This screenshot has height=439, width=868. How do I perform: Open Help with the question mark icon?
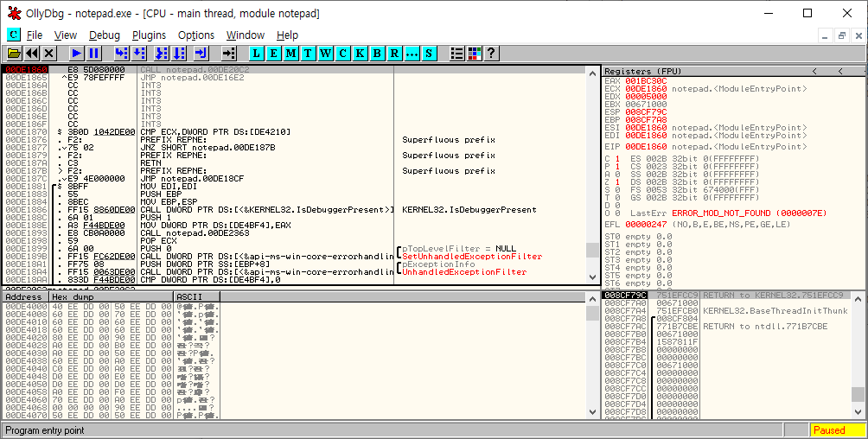tap(491, 53)
